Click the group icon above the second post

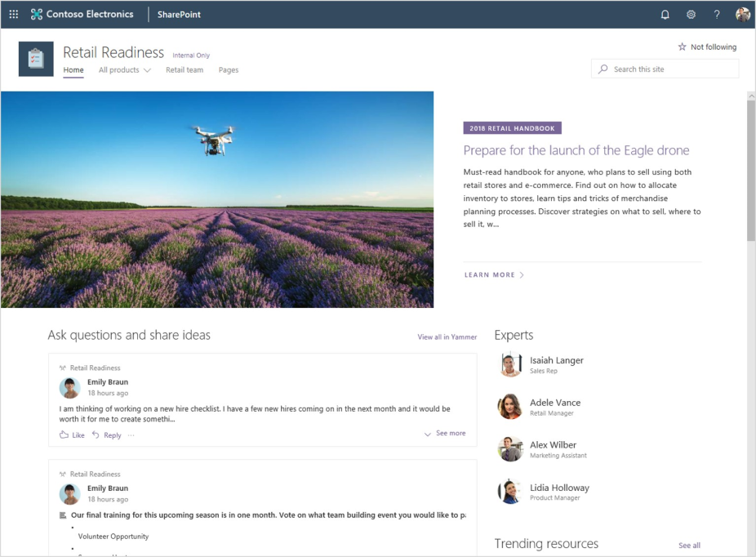[x=62, y=474]
